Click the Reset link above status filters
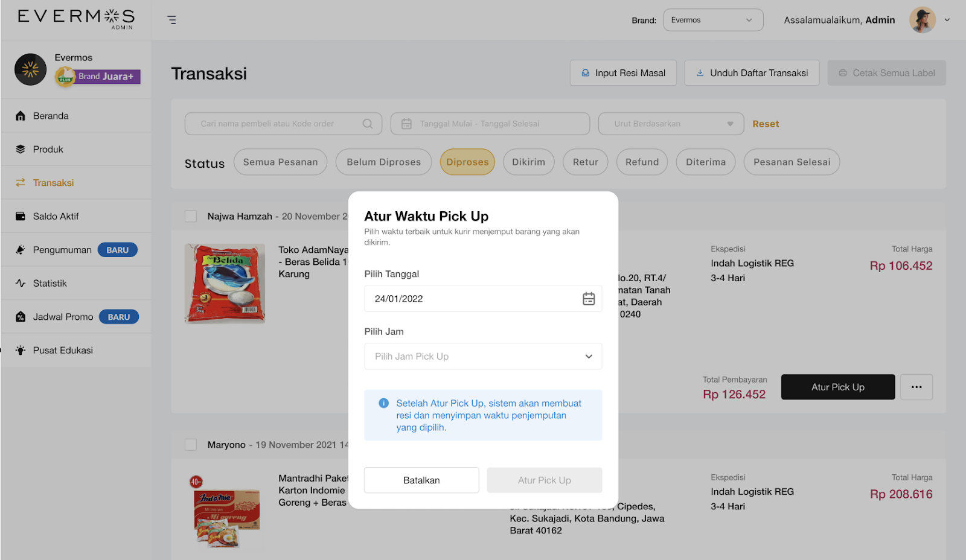 (765, 123)
